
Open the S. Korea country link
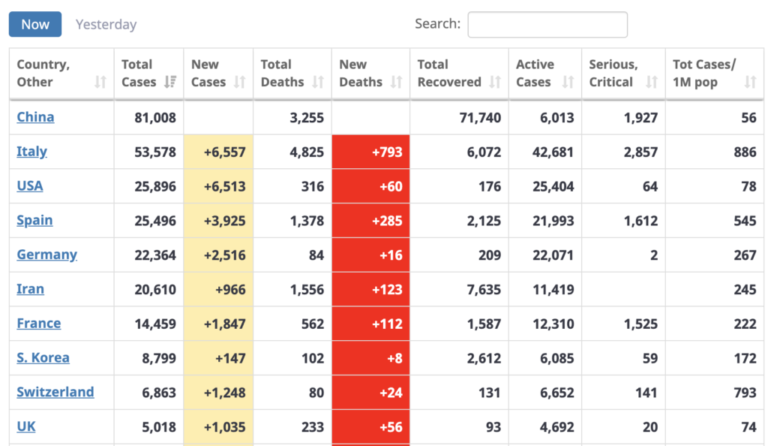(x=43, y=358)
